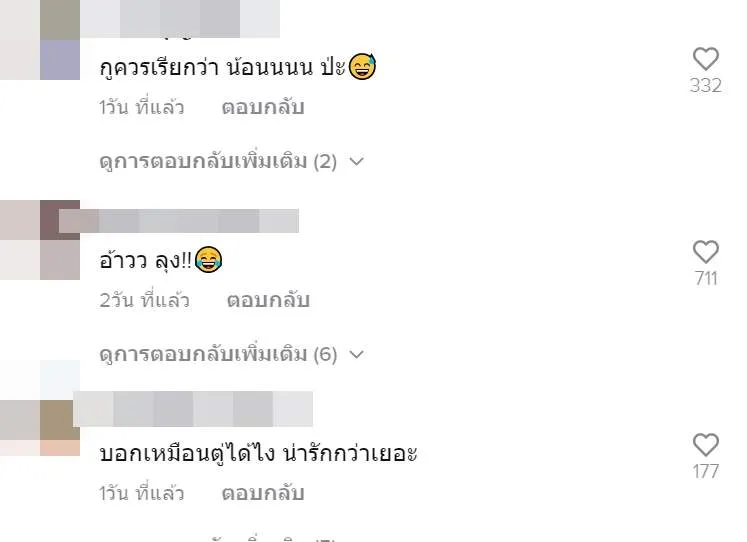Open second commenter's blurred profile avatar
Screen dimensions: 747x542
40,240
